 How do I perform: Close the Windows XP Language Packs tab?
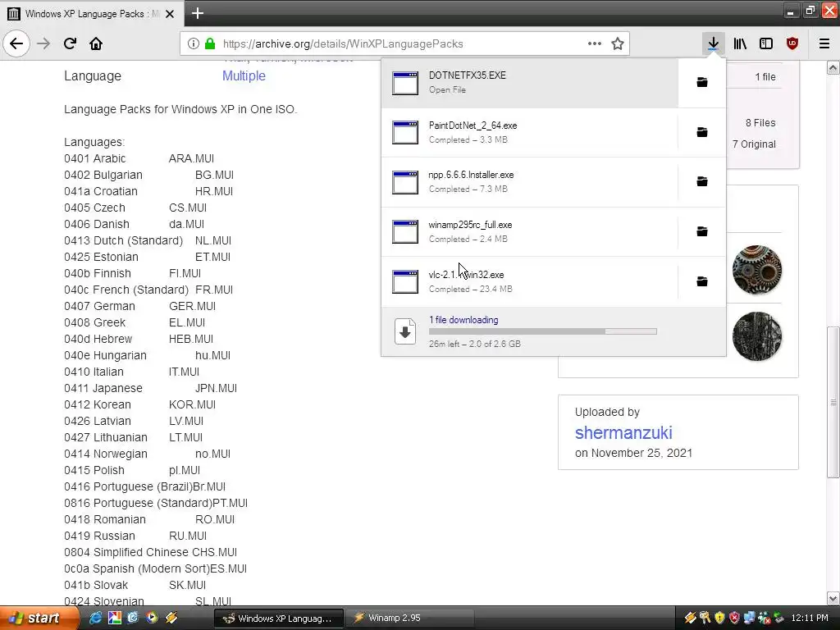click(169, 14)
